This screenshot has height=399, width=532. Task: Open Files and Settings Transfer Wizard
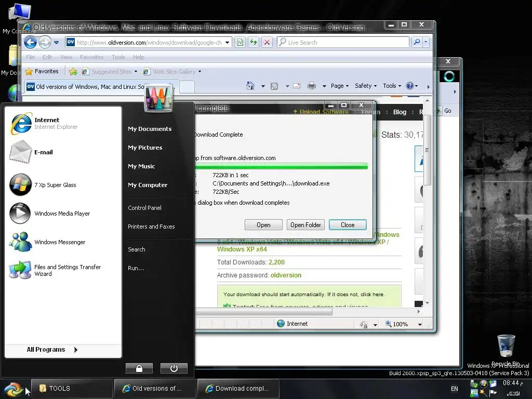[63, 270]
